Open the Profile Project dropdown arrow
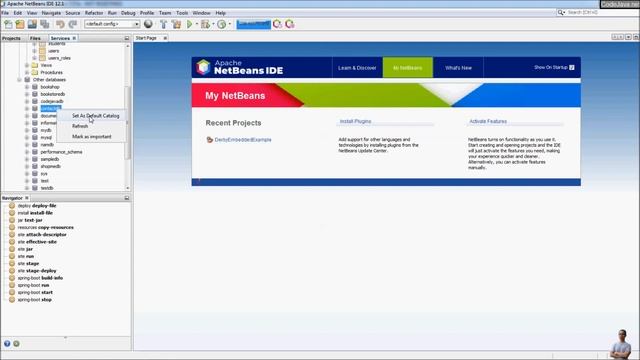Viewport: 640px width, 360px height. point(229,24)
